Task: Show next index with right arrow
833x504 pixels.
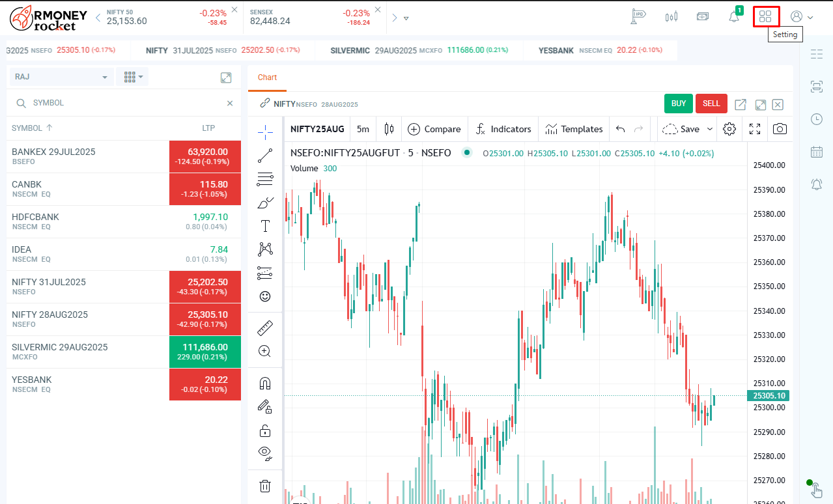Action: click(394, 18)
